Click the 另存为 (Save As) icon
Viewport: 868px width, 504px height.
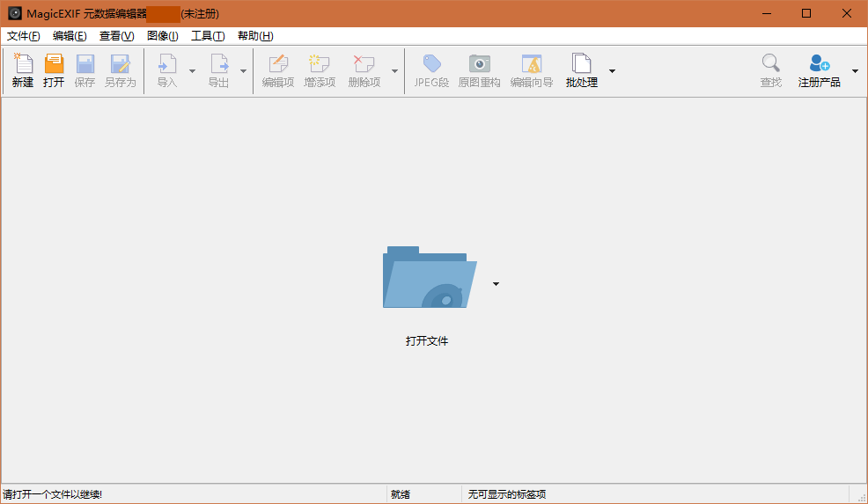(120, 63)
